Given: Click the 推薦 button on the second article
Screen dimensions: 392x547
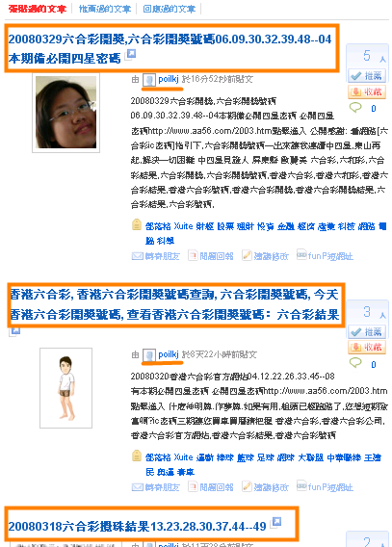Looking at the screenshot, I should tap(367, 331).
